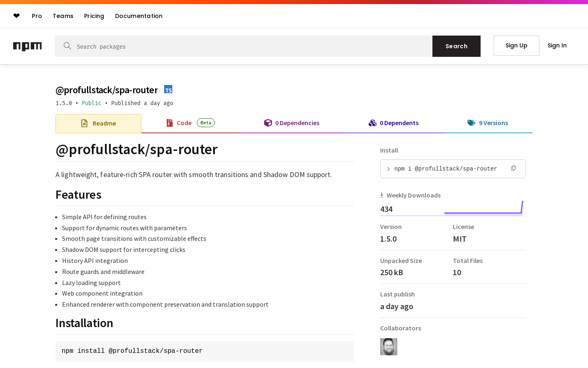588x368 pixels.
Task: Click the Versions tags icon
Action: [471, 123]
